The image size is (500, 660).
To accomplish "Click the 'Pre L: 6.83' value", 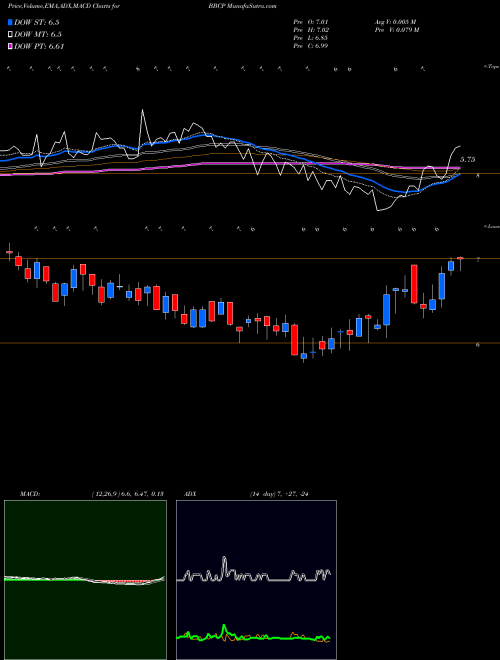I will (310, 38).
